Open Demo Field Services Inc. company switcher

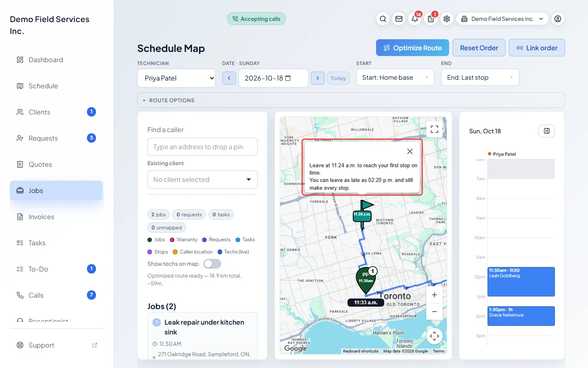coord(502,19)
